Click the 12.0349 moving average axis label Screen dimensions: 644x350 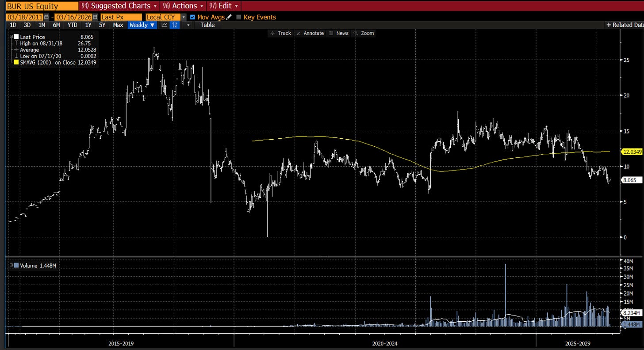[x=632, y=152]
